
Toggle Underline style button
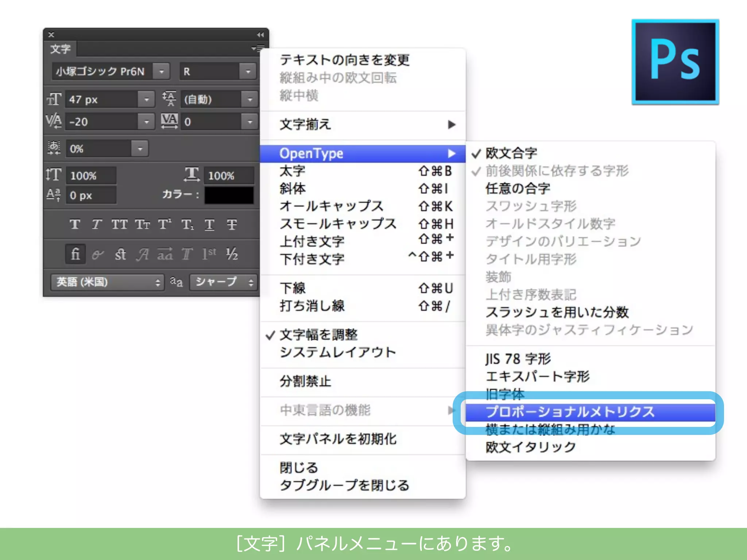[x=209, y=224]
